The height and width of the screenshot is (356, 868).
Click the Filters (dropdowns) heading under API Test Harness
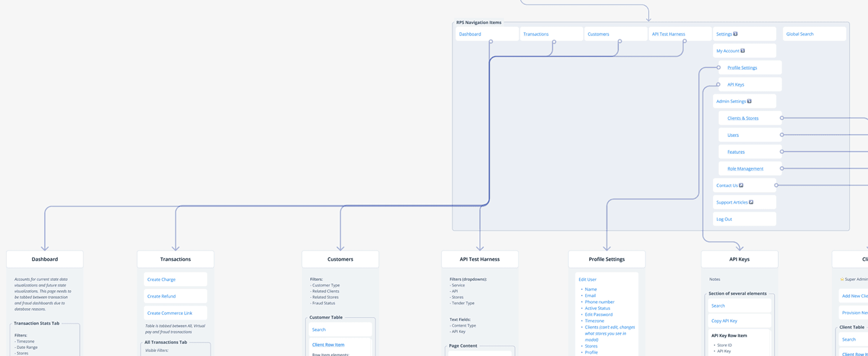pos(468,279)
